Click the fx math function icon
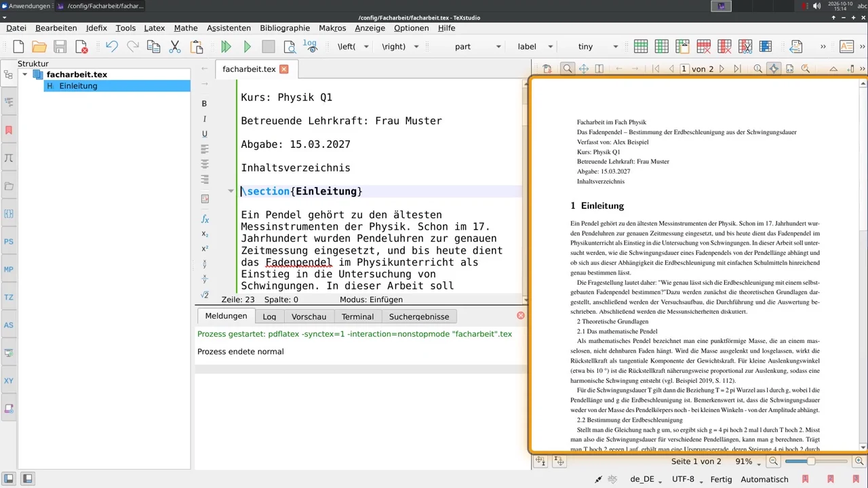This screenshot has height=488, width=868. [x=205, y=219]
